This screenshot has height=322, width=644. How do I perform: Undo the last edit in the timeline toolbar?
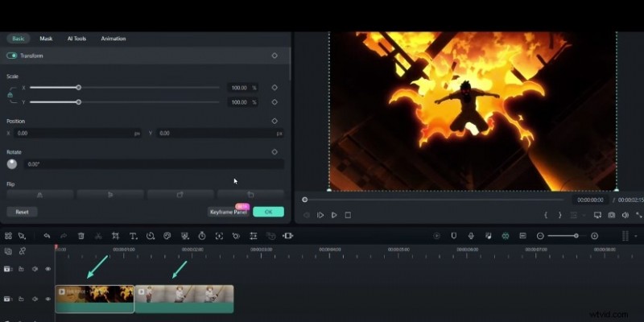pyautogui.click(x=47, y=236)
